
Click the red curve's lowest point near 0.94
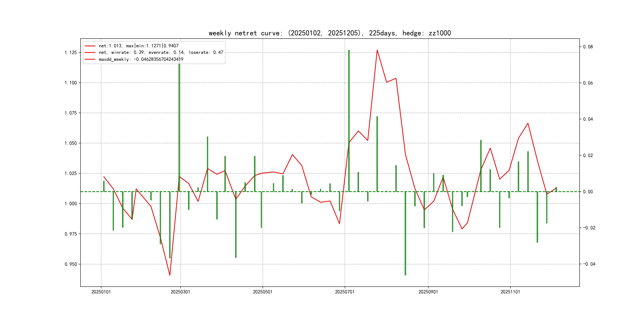(170, 275)
